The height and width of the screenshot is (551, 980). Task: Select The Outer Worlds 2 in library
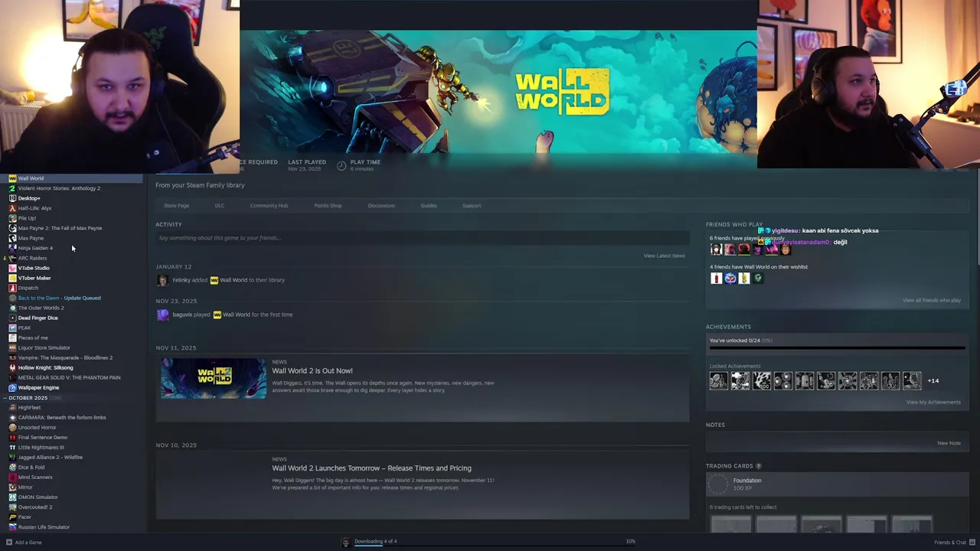(41, 308)
